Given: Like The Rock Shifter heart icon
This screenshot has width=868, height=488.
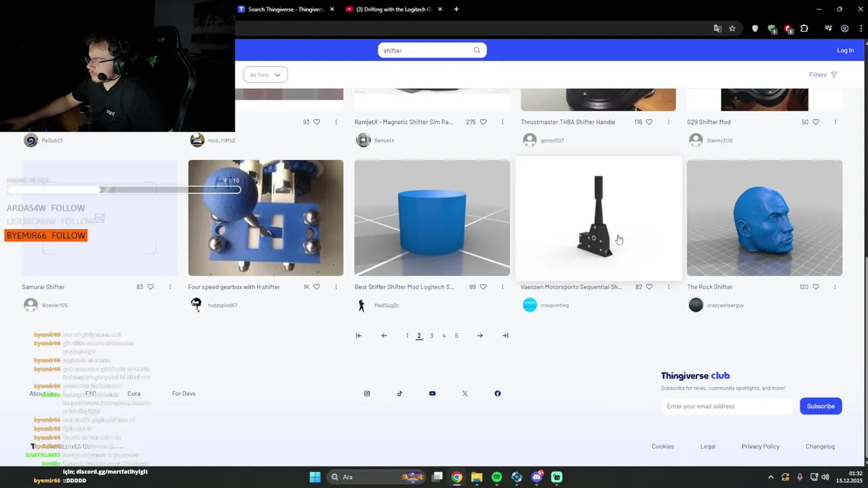Looking at the screenshot, I should pyautogui.click(x=815, y=287).
